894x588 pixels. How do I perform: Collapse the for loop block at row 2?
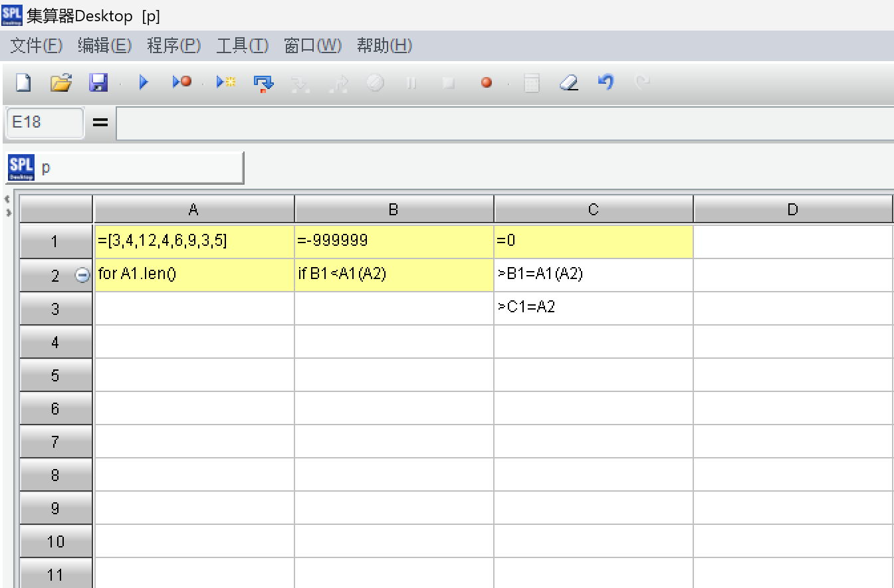[x=82, y=276]
